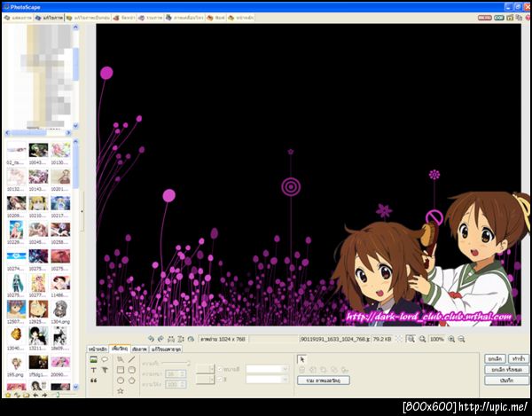532x416 pixels.
Task: Open the lower wide color dropdown
Action: [x=267, y=380]
